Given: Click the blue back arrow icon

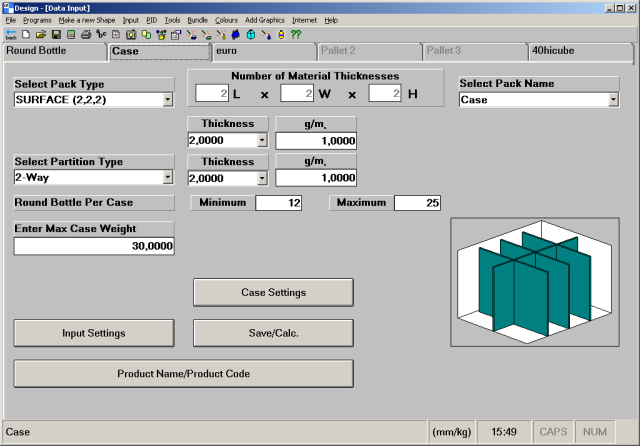Looking at the screenshot, I should [x=11, y=35].
